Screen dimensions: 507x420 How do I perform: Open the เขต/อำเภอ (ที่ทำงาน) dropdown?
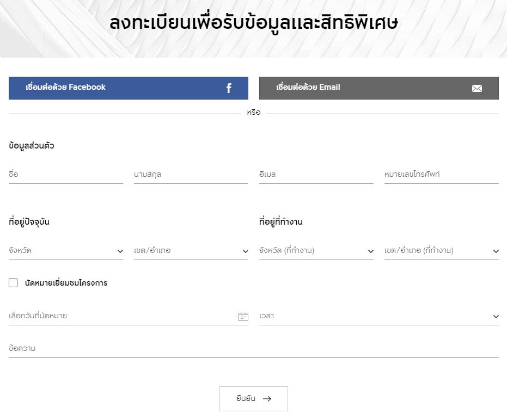pyautogui.click(x=441, y=251)
